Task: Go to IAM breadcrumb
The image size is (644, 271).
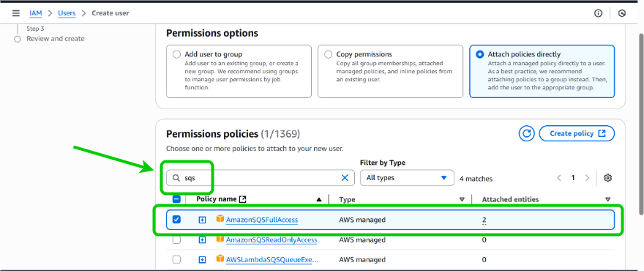Action: tap(36, 13)
